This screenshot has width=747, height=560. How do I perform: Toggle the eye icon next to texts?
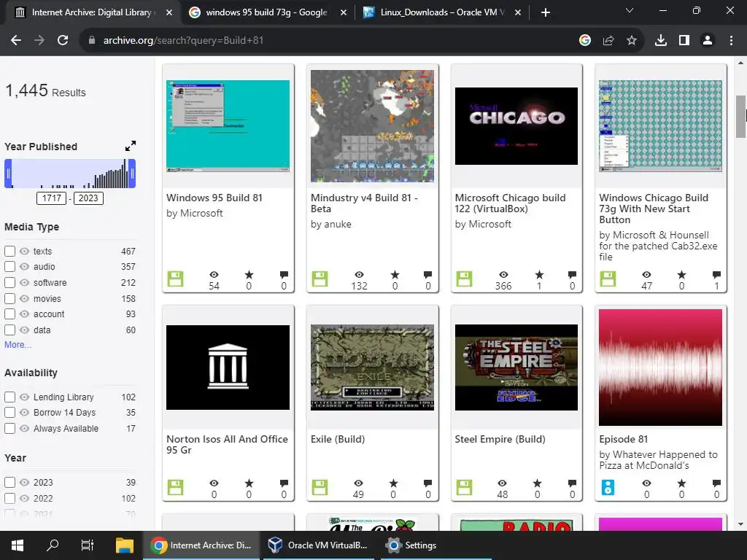(24, 251)
